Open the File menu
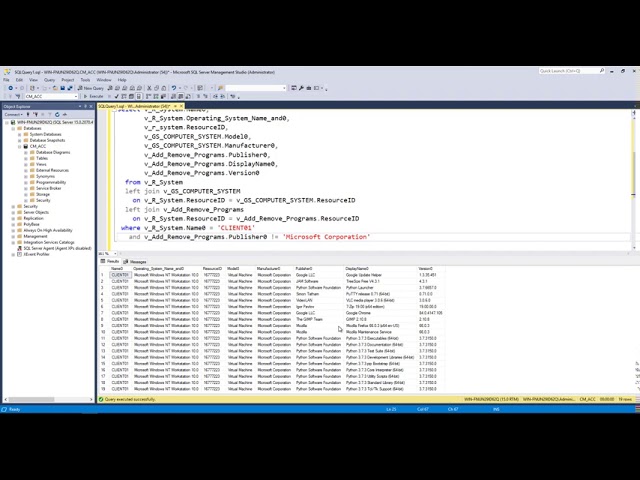Screen dimensions: 640x480 point(6,80)
